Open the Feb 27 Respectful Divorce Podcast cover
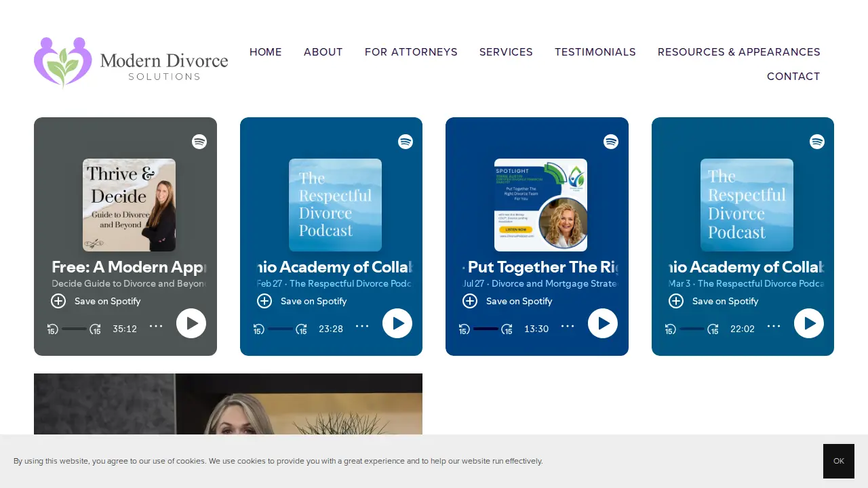This screenshot has height=488, width=868. (335, 205)
